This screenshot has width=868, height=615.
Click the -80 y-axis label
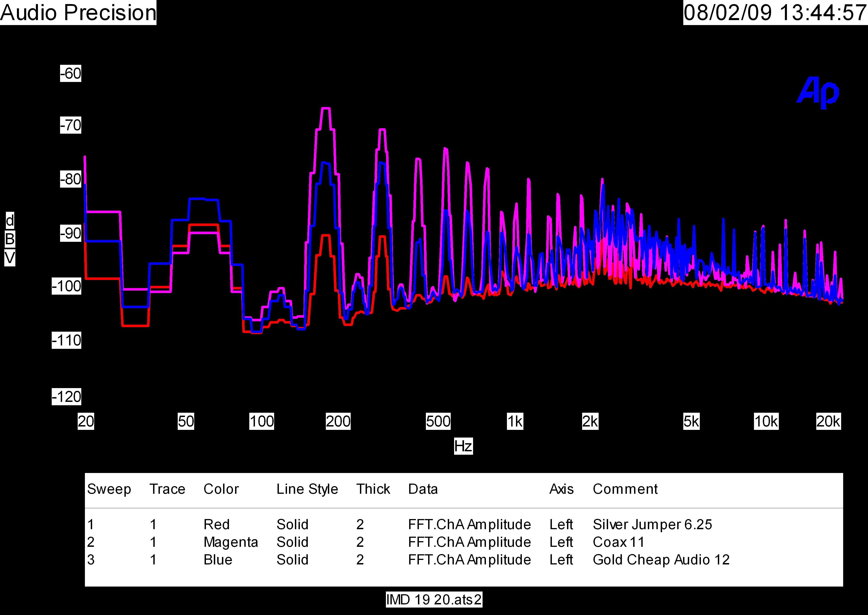tap(70, 179)
